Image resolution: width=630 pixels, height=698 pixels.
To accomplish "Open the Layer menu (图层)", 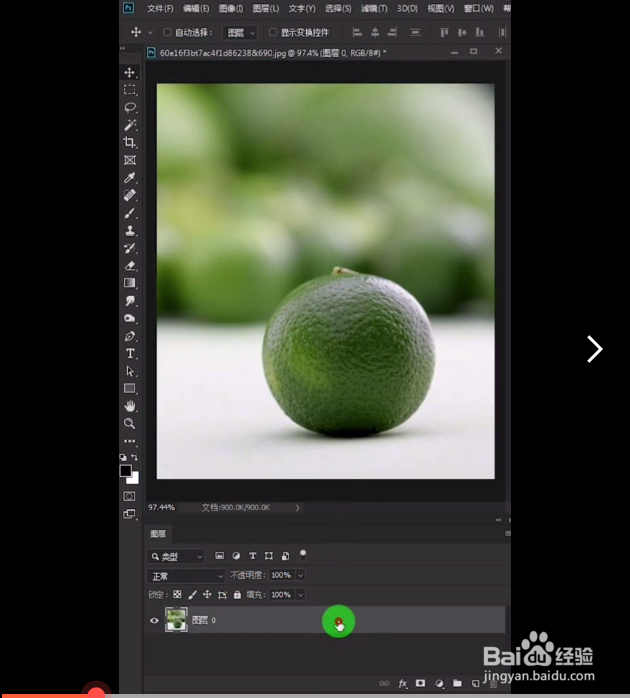I will [266, 8].
